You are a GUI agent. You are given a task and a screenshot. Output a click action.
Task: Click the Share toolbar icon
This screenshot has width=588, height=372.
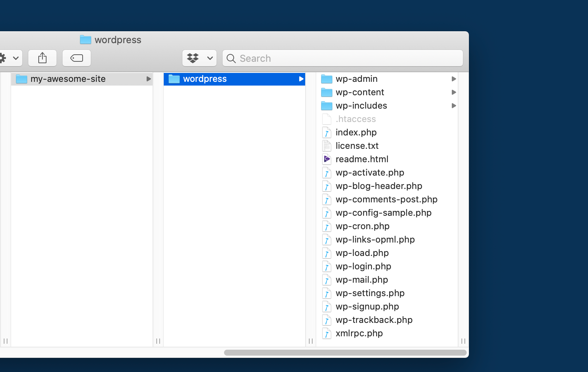point(42,58)
